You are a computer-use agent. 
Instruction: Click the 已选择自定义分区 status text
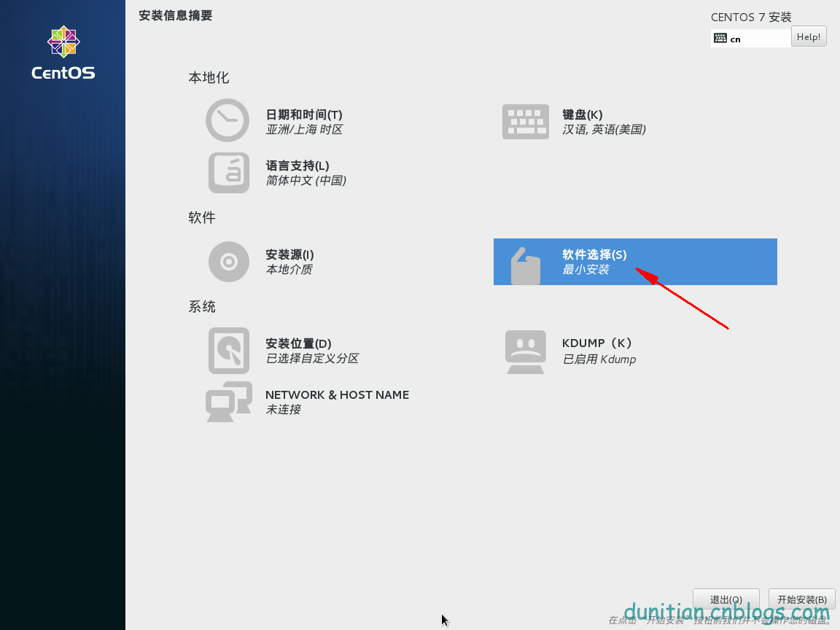tap(312, 359)
